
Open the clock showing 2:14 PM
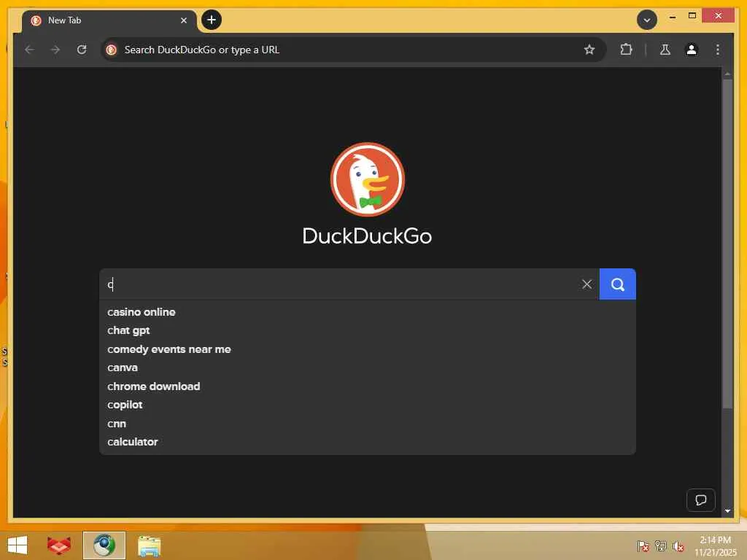click(715, 546)
